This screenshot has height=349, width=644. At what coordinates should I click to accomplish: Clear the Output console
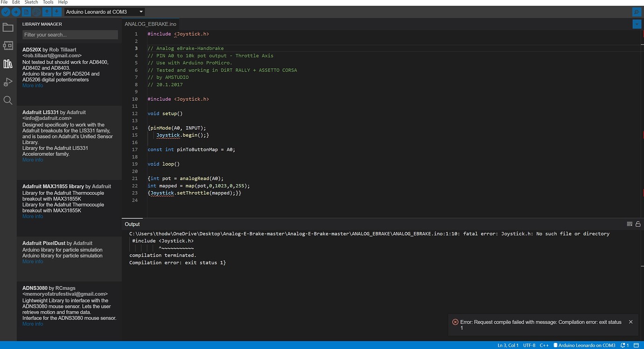pos(629,223)
